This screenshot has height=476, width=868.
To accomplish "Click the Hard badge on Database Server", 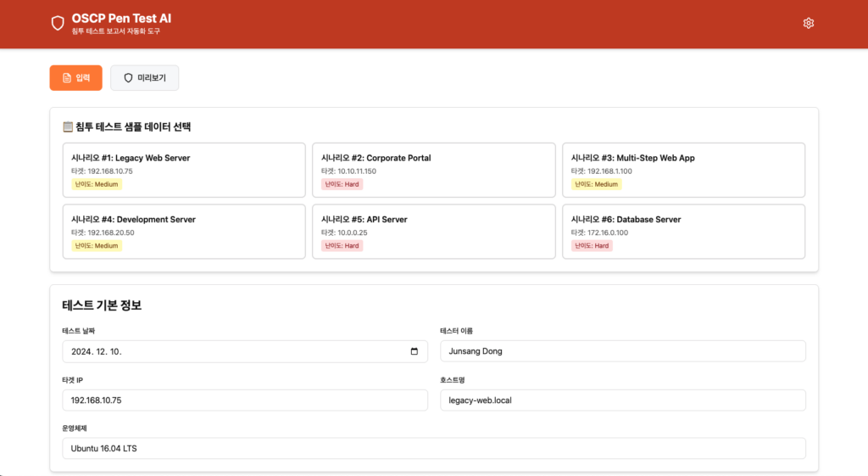I will click(x=592, y=246).
